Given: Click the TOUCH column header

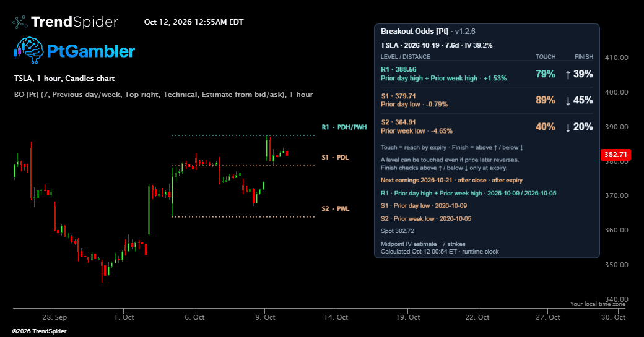Looking at the screenshot, I should coord(546,57).
